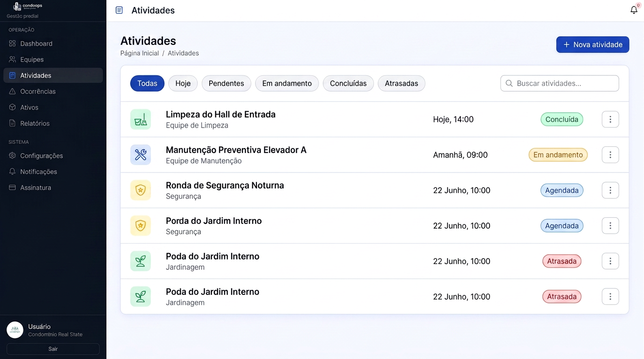Select the Hoje filter tab
Image resolution: width=644 pixels, height=359 pixels.
pos(183,83)
